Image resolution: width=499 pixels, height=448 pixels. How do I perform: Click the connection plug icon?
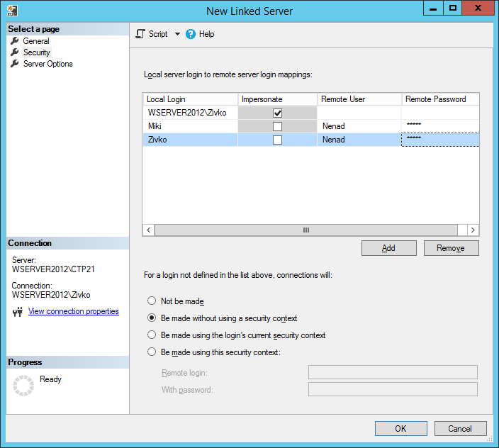coord(18,311)
